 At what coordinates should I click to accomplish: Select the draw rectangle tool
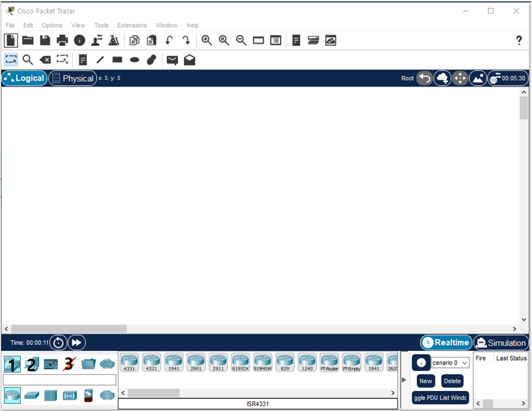117,60
